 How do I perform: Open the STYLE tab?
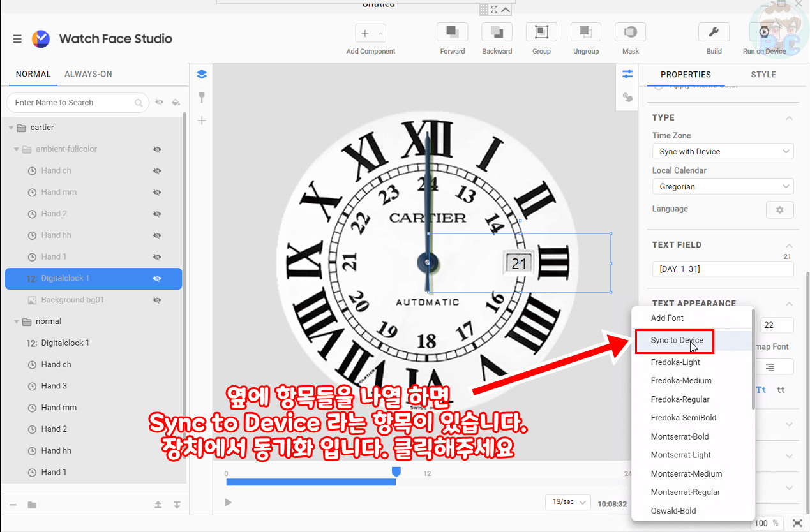[x=763, y=75]
